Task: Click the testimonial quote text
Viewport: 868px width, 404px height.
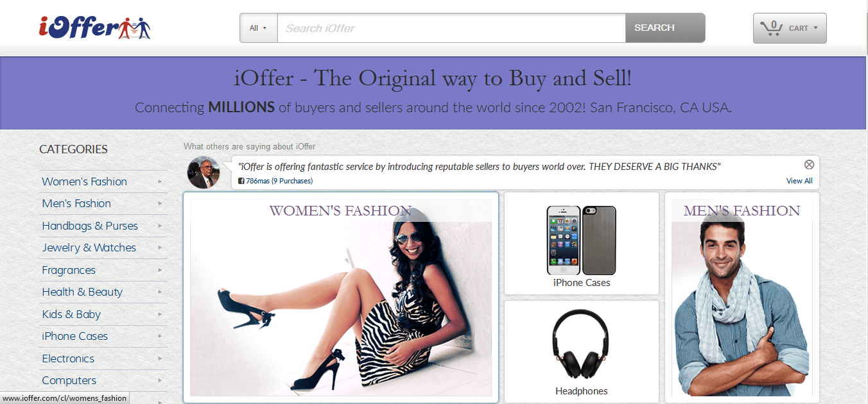Action: point(479,167)
